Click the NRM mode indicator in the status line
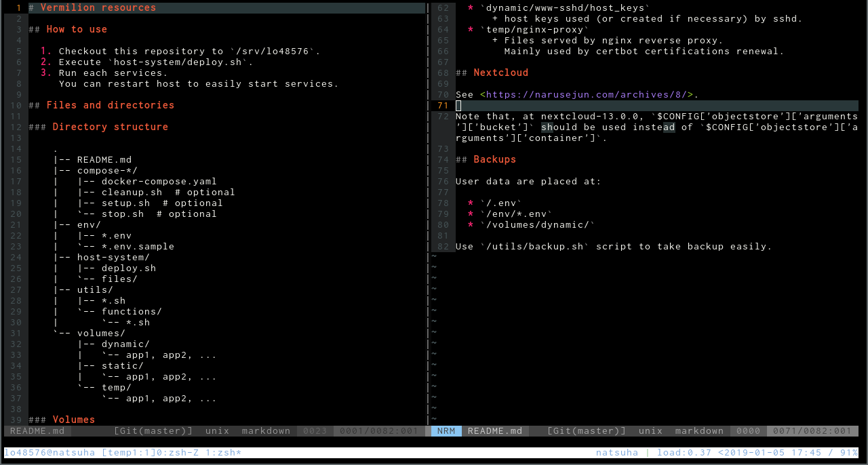Screen dimensions: 868x465 point(446,431)
